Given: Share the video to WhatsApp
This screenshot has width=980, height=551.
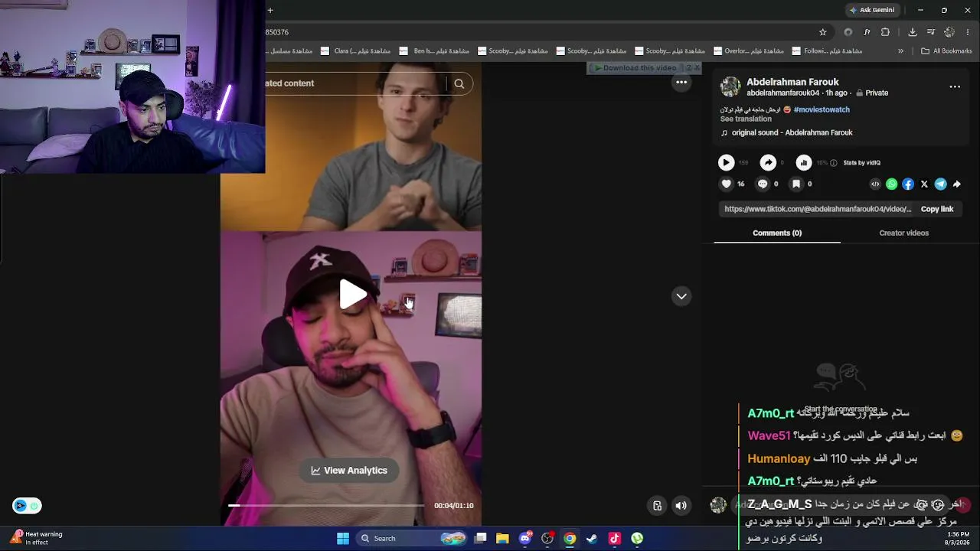Looking at the screenshot, I should click(x=891, y=184).
